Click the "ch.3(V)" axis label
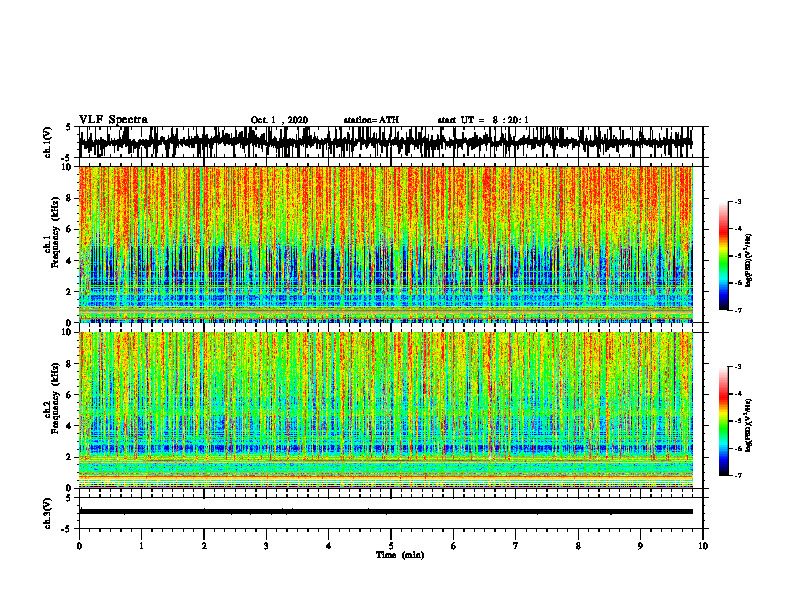The width and height of the screenshot is (792, 612). click(x=48, y=513)
